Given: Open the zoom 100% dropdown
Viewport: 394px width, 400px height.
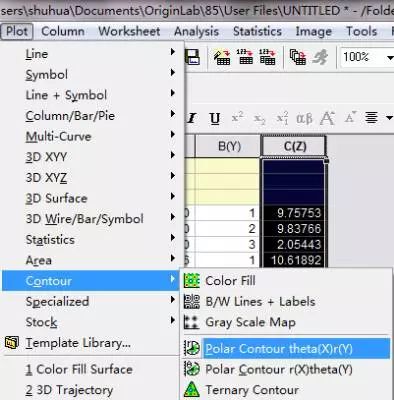Looking at the screenshot, I should coord(389,58).
